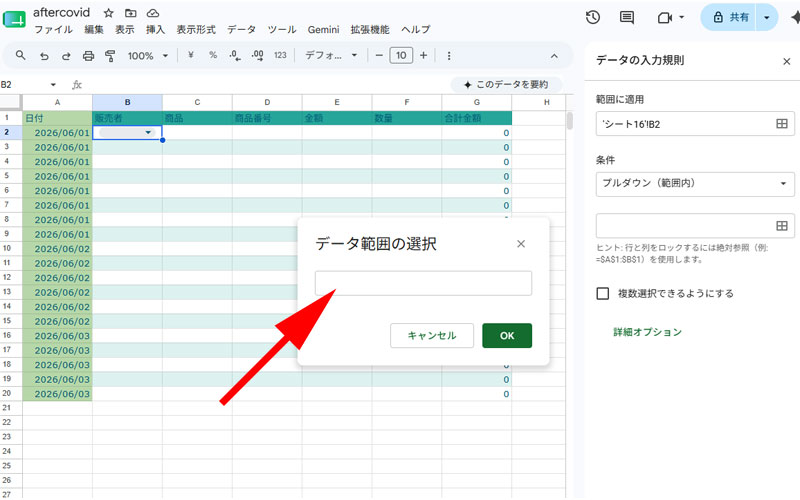The height and width of the screenshot is (500, 800).
Task: Click grid icon in the empty criteria range field
Action: coord(782,226)
